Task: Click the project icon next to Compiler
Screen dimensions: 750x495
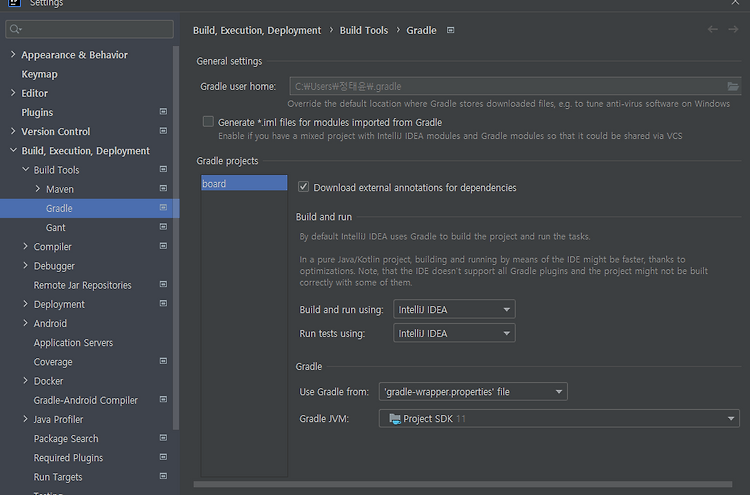Action: pyautogui.click(x=163, y=246)
